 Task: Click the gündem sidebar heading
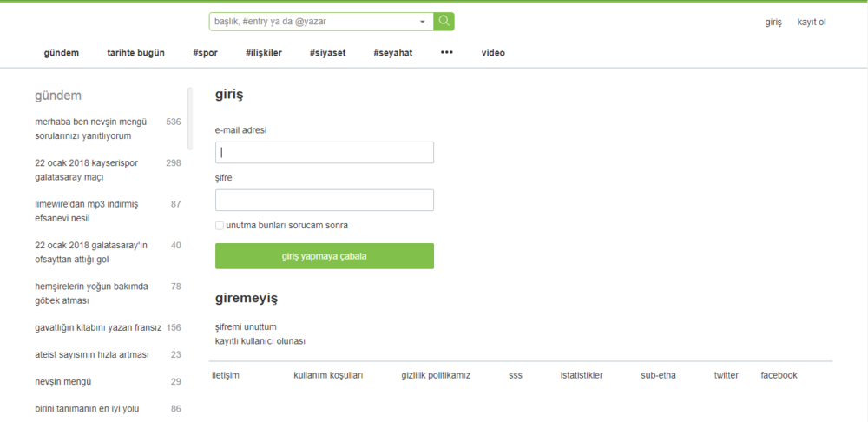pos(58,96)
